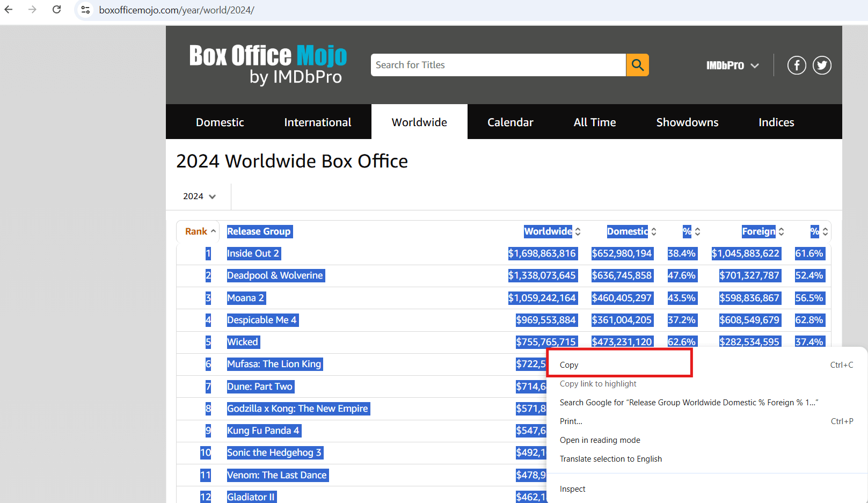Open the Inside Out 2 link

253,253
